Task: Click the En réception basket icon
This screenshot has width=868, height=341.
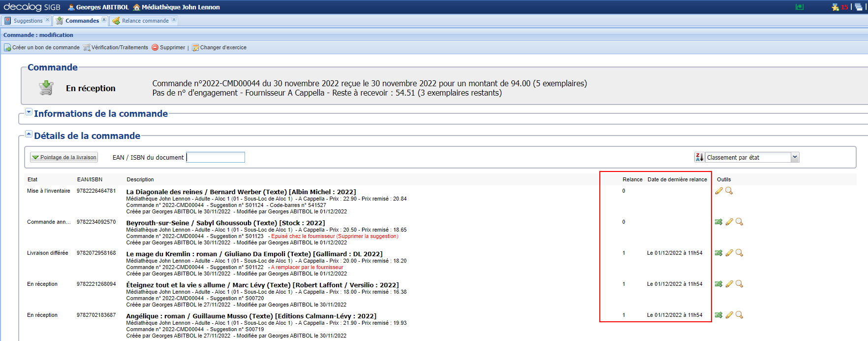Action: coord(46,88)
